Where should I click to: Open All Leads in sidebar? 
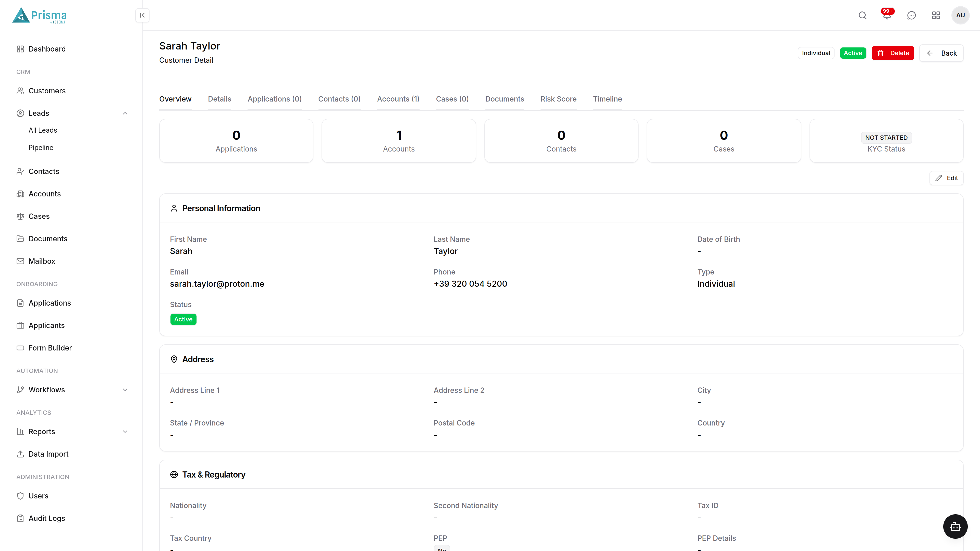tap(43, 130)
